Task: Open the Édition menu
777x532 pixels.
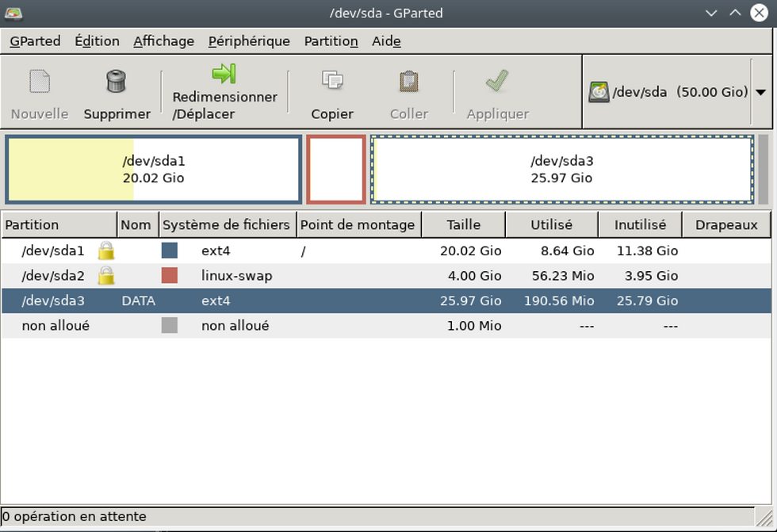Action: tap(97, 41)
